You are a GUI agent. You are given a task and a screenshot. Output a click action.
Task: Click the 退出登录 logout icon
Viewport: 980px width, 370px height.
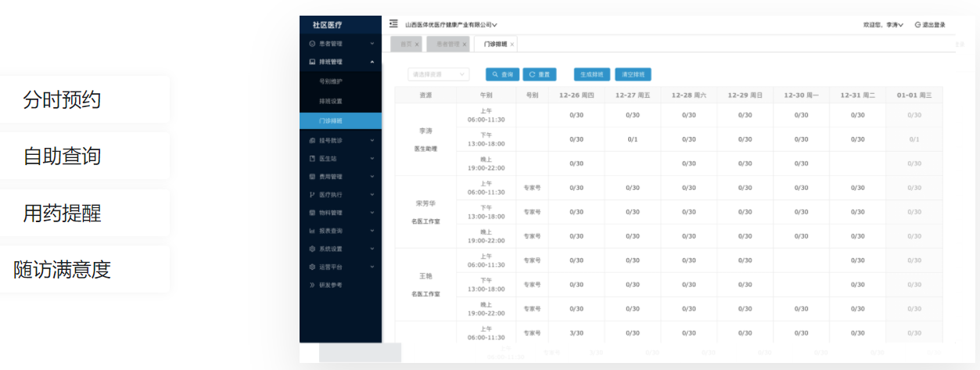point(917,25)
